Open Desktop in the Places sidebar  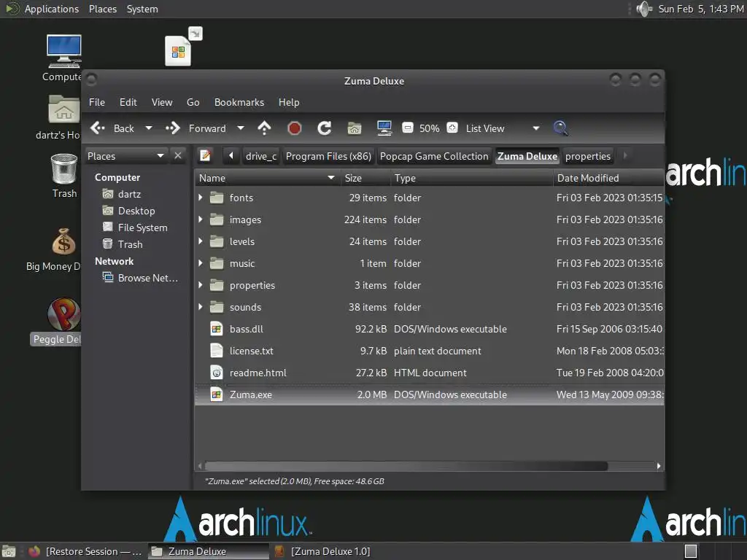[x=136, y=211]
